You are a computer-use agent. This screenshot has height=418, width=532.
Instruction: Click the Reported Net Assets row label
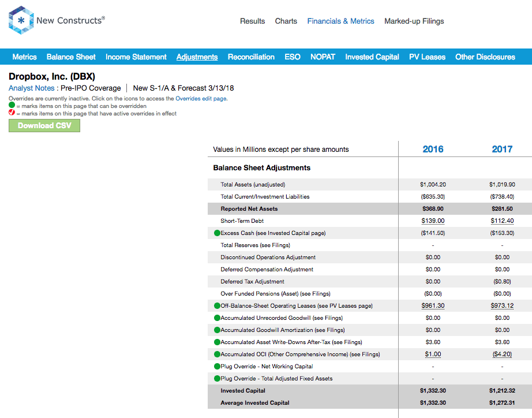point(249,209)
